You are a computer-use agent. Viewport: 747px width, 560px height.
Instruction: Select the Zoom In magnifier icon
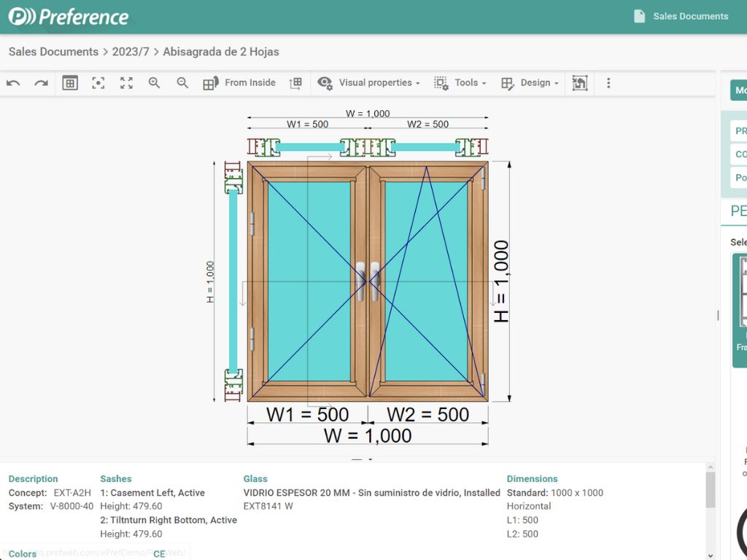[x=153, y=82]
